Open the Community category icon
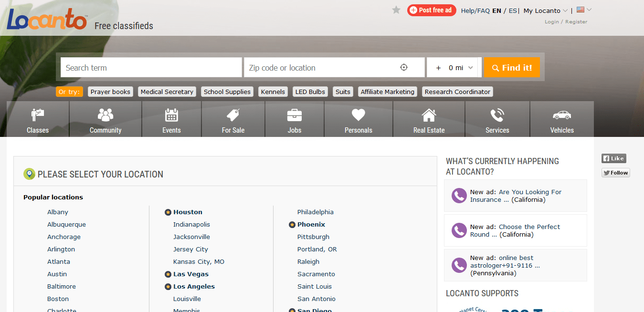This screenshot has width=644, height=312. click(106, 119)
